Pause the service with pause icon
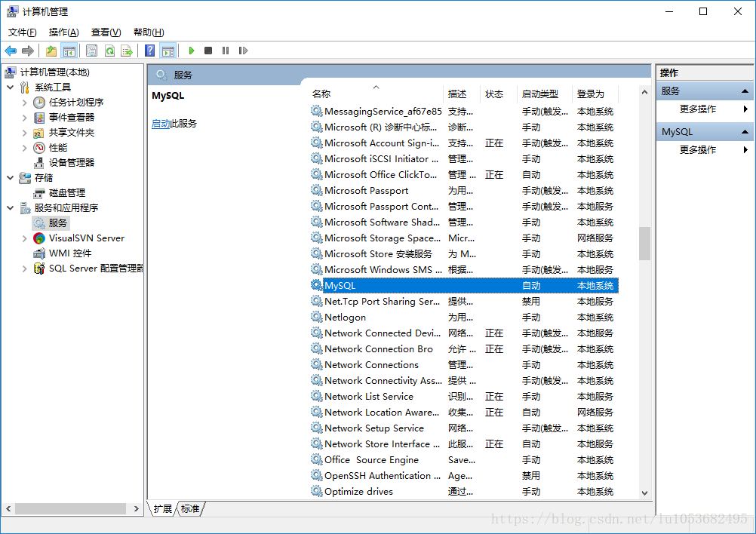 point(225,51)
